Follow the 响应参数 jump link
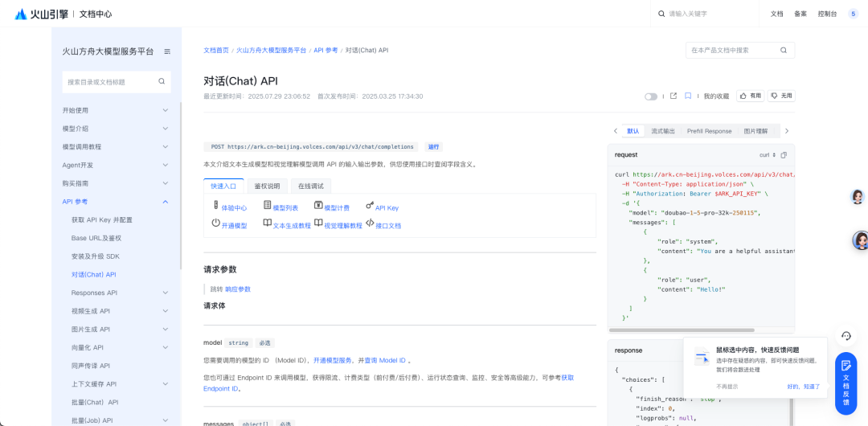This screenshot has width=868, height=426. pyautogui.click(x=237, y=289)
